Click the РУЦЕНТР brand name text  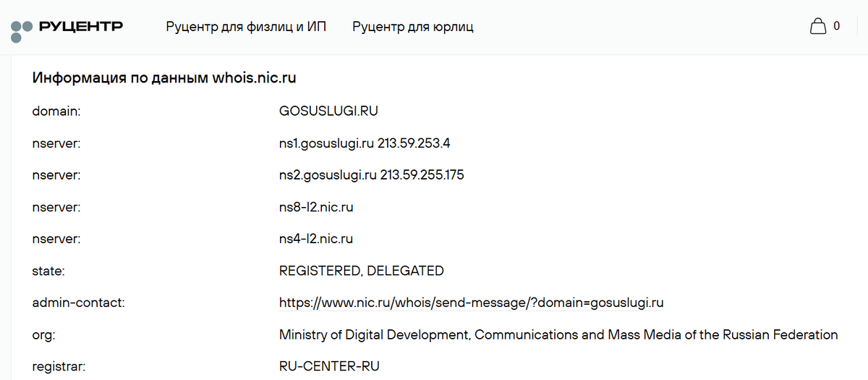81,27
